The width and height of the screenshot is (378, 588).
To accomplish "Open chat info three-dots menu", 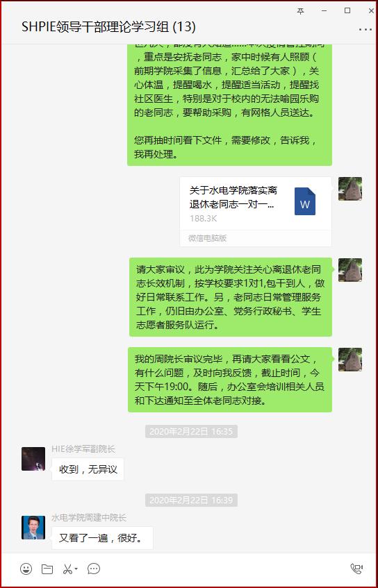I will (365, 30).
